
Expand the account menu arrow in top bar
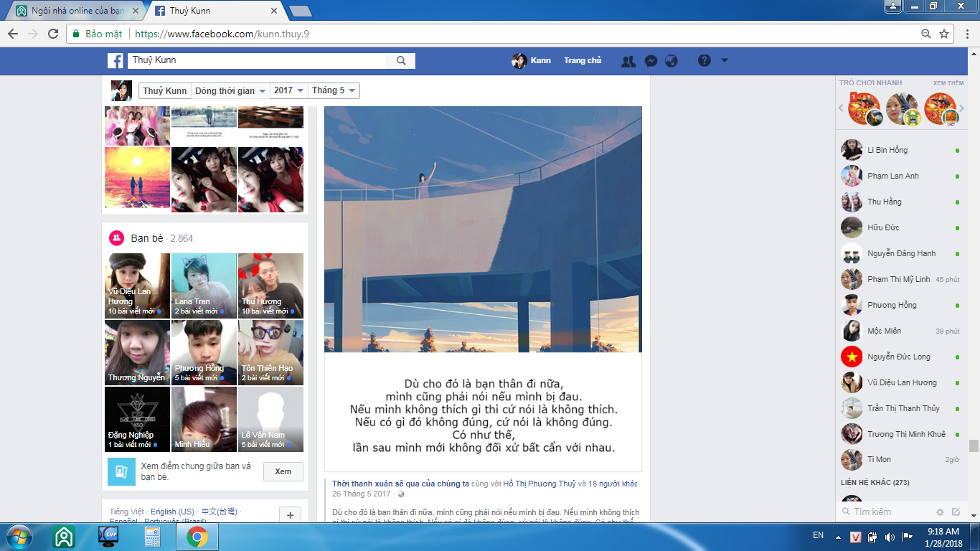[725, 61]
